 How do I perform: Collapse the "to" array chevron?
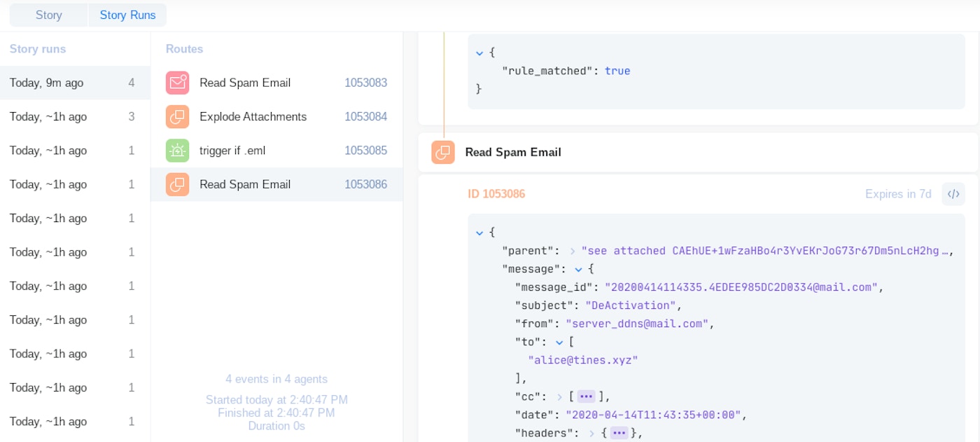click(559, 342)
